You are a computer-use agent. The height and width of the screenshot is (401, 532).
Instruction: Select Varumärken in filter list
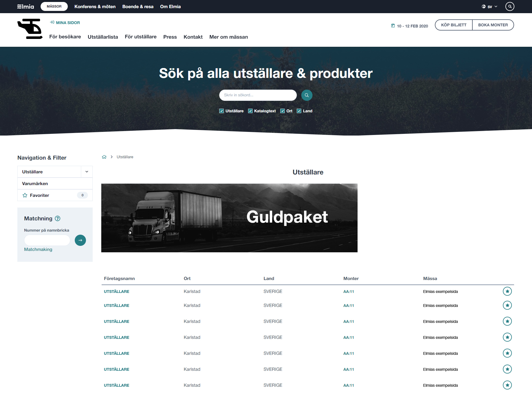click(x=55, y=183)
